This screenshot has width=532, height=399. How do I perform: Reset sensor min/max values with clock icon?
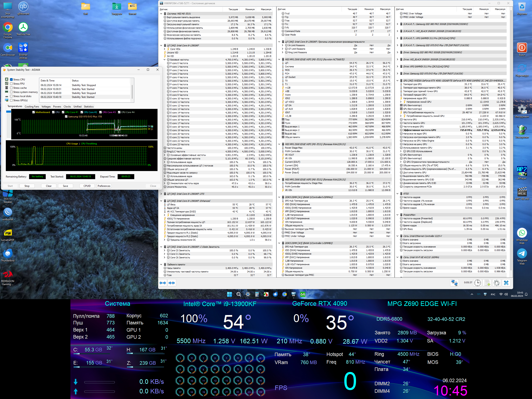click(x=477, y=283)
